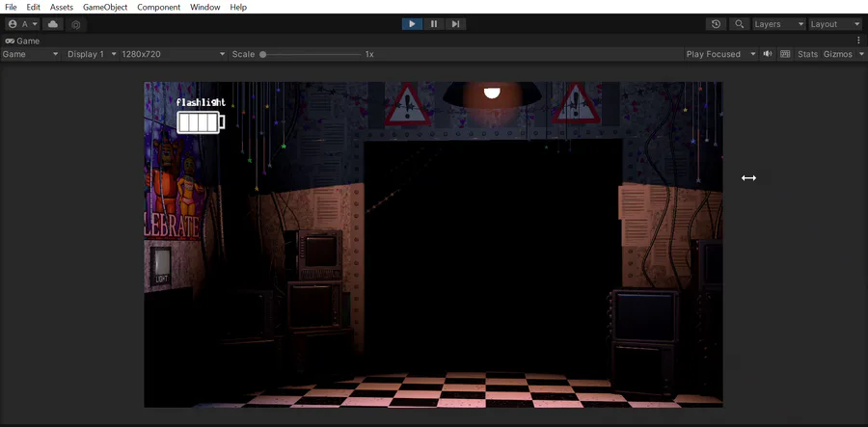
Task: Open the Layout dropdown
Action: click(x=835, y=24)
